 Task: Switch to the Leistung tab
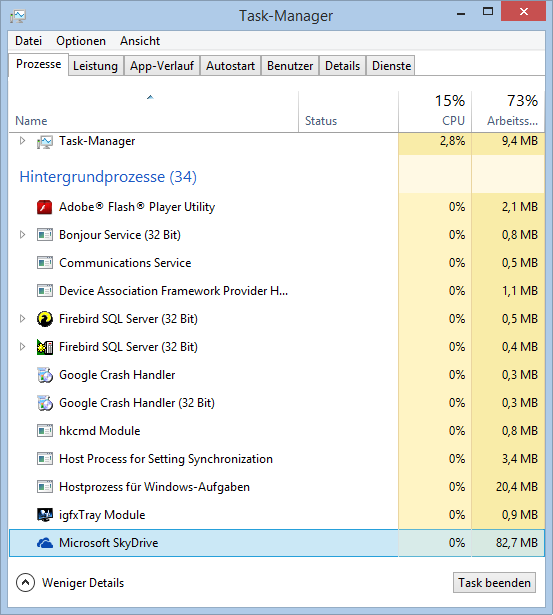point(95,66)
